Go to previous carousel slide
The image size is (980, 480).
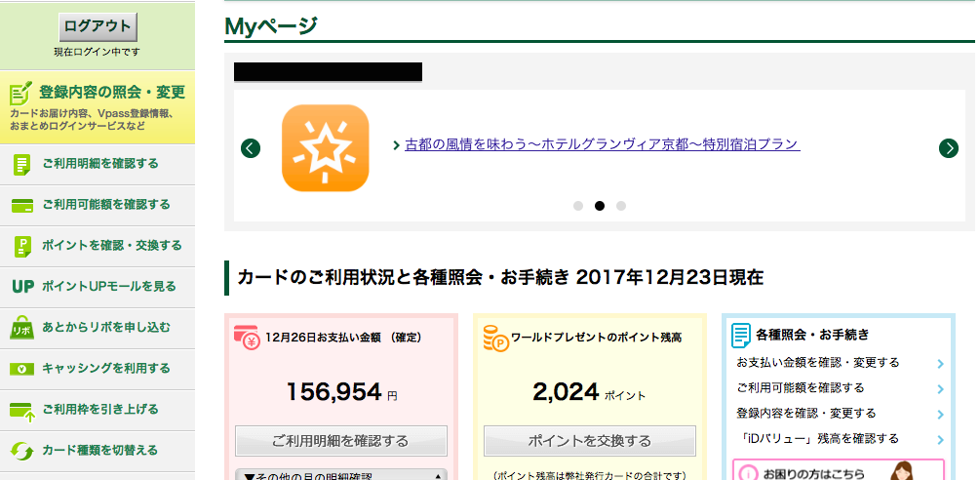tap(251, 148)
